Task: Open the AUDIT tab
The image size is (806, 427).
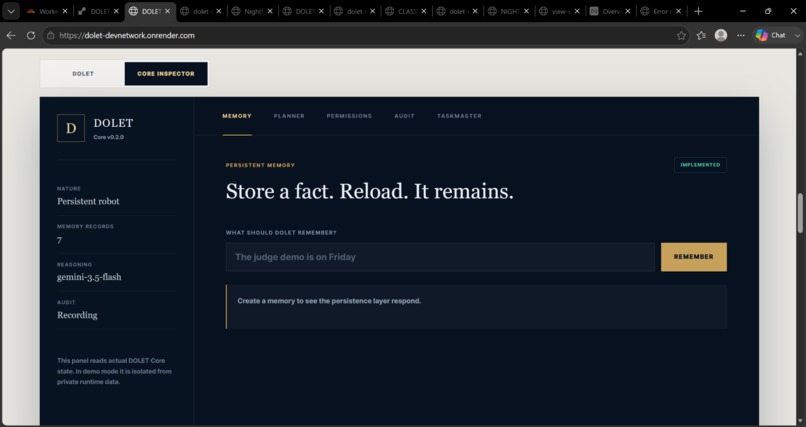Action: 404,116
